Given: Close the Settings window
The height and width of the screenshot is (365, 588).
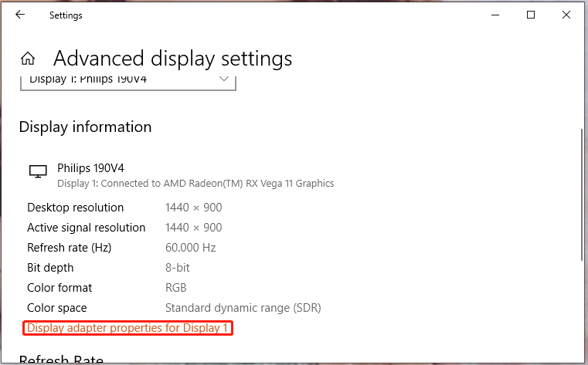Looking at the screenshot, I should (566, 15).
